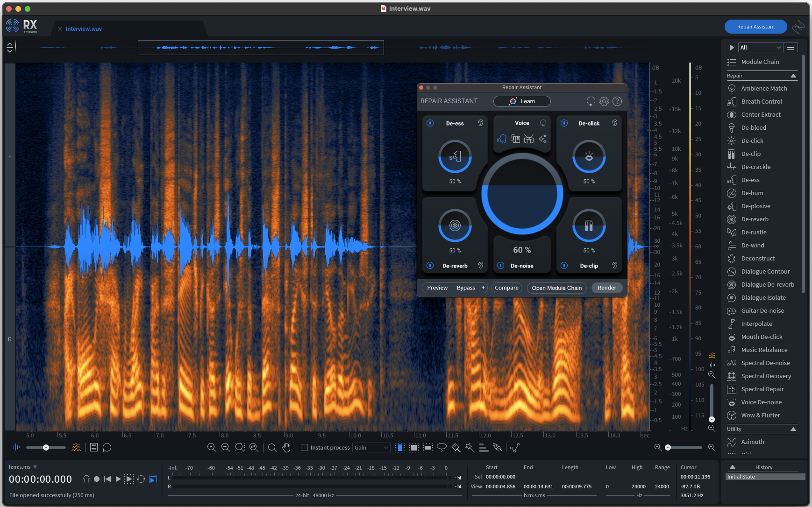Image resolution: width=812 pixels, height=507 pixels.
Task: Collapse the Repair modules section
Action: pos(793,76)
